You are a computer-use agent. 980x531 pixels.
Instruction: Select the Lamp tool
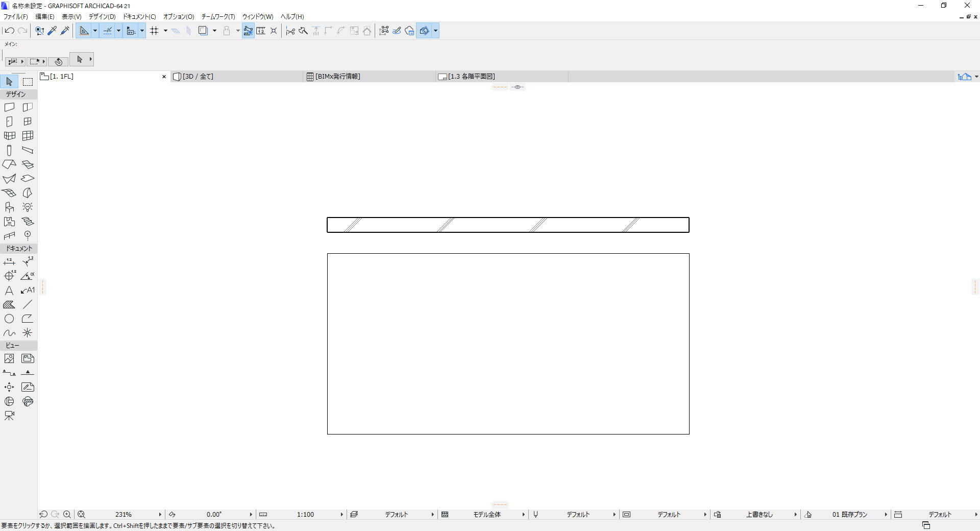coord(28,207)
